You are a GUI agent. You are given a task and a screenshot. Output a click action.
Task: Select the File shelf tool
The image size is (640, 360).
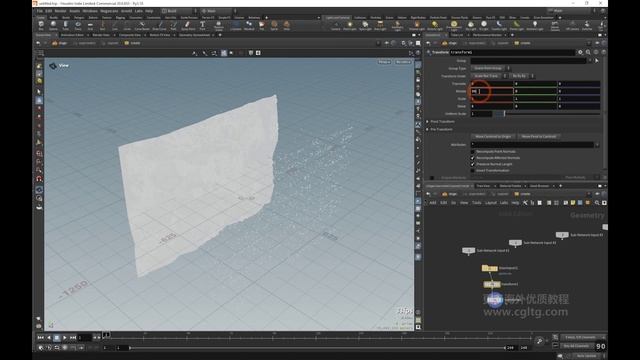[x=262, y=25]
